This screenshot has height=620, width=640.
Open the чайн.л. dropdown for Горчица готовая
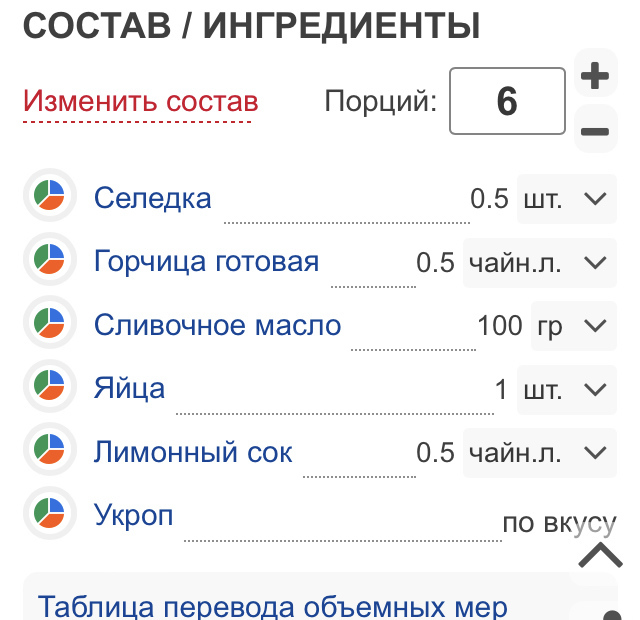(540, 262)
